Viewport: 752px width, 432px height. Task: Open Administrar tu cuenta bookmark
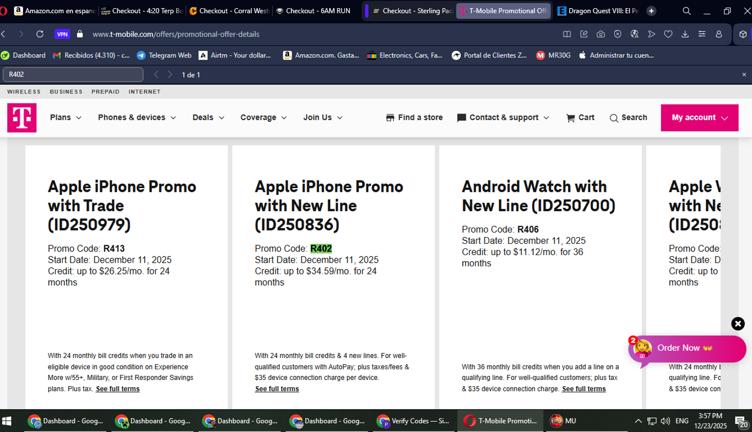point(617,55)
